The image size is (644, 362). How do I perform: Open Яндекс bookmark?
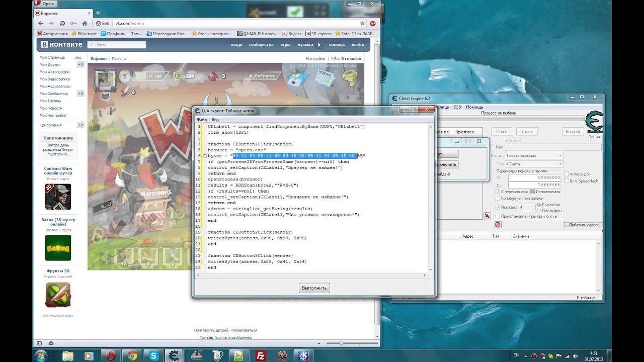click(x=292, y=34)
